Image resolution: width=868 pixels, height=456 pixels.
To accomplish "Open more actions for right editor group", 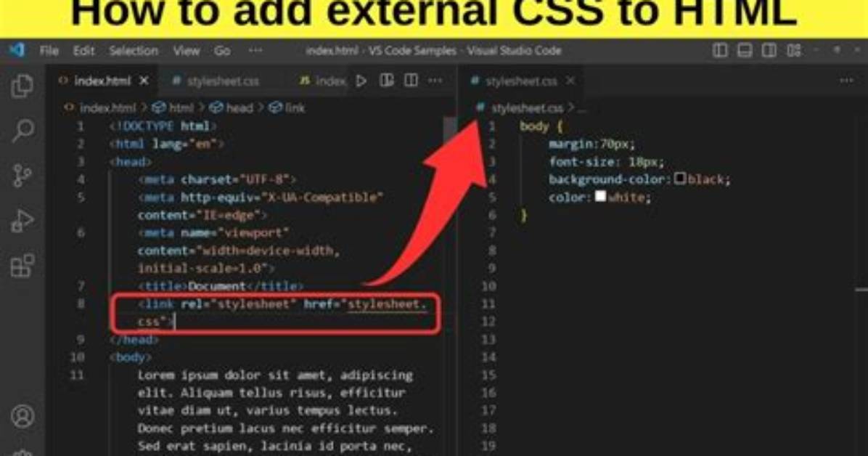I will [x=846, y=81].
